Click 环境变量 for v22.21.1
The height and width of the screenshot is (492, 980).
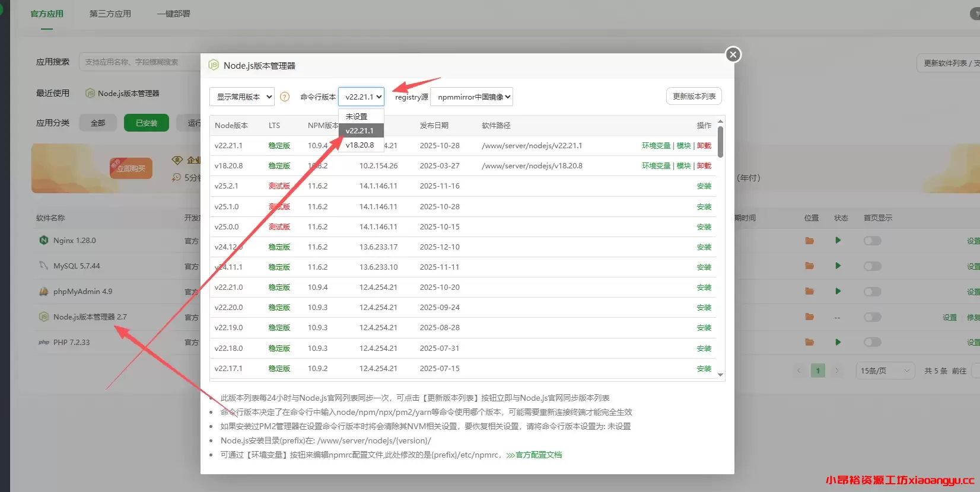(656, 146)
